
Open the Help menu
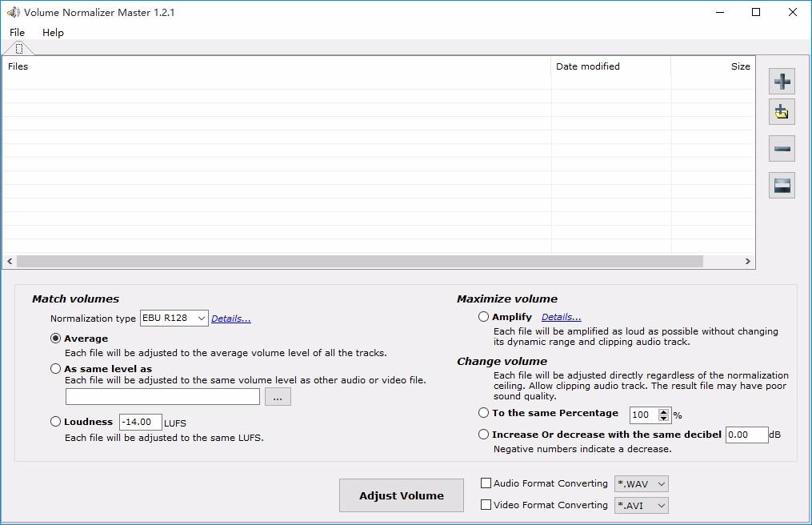click(53, 32)
